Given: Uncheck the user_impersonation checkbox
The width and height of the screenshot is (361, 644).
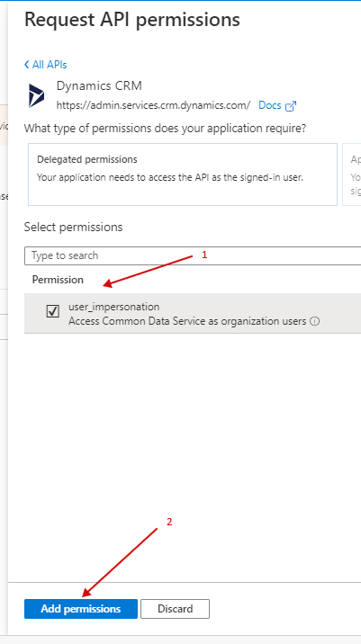Looking at the screenshot, I should tap(52, 312).
